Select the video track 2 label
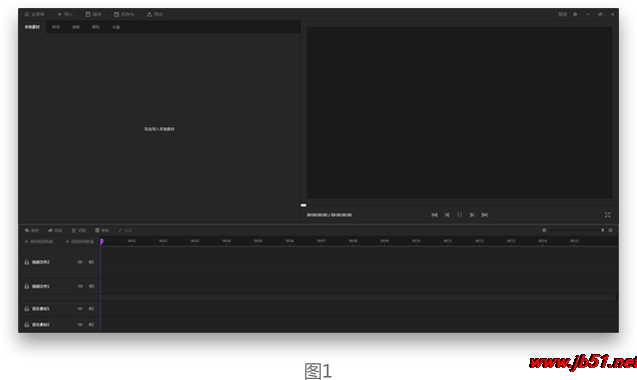Screen dimensions: 637x380 point(41,262)
